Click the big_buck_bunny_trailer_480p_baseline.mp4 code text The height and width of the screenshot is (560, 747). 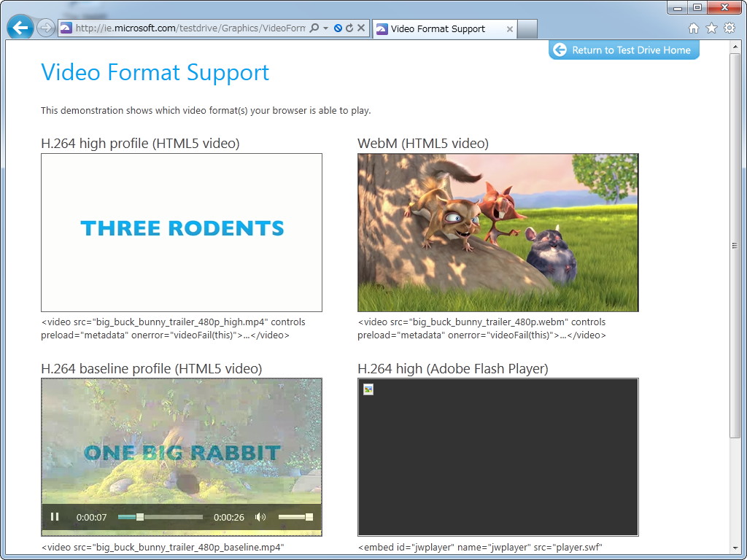(163, 547)
